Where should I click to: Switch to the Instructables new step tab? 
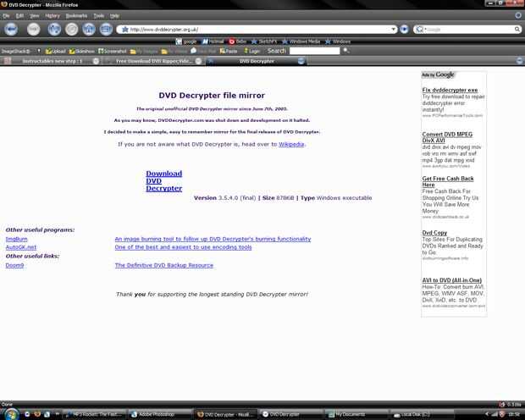point(52,61)
